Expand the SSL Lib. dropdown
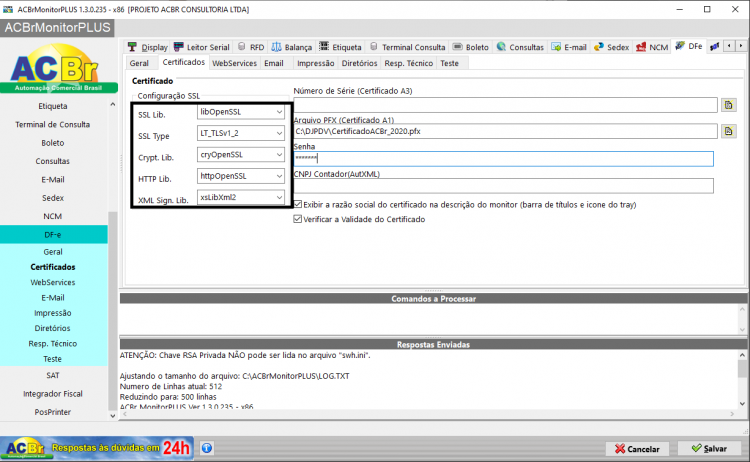 tap(241, 112)
